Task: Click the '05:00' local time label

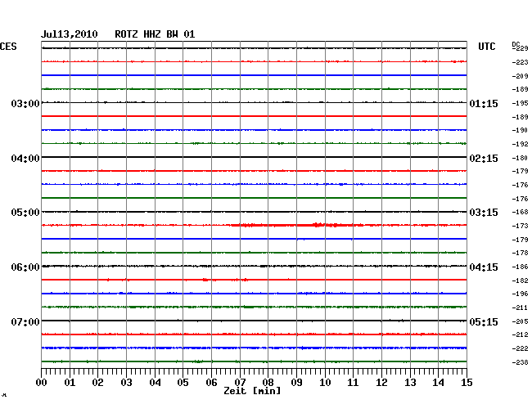Action: click(25, 213)
